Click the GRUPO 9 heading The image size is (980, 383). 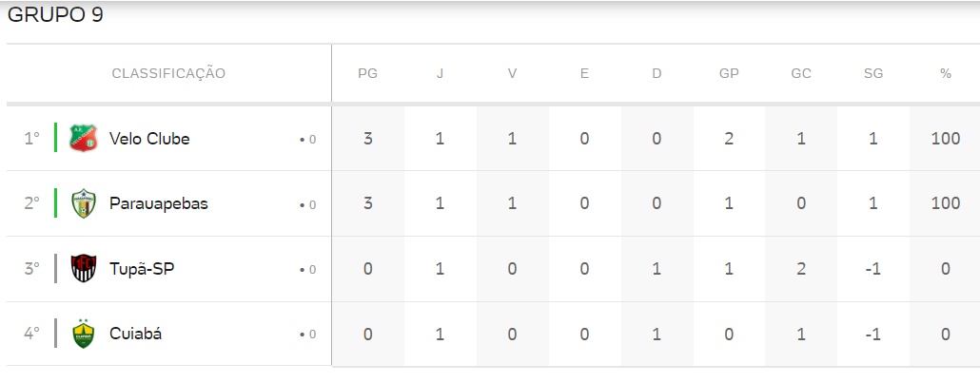click(x=55, y=15)
